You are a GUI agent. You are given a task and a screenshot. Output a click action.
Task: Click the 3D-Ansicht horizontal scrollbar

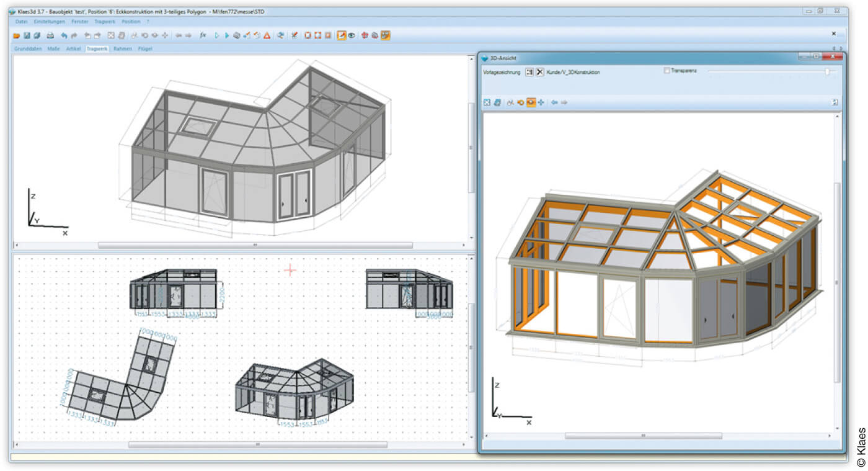[642, 436]
